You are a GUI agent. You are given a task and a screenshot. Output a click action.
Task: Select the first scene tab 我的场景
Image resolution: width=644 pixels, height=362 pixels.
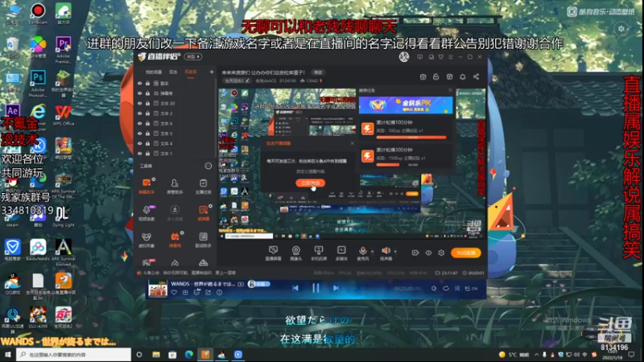(x=154, y=72)
